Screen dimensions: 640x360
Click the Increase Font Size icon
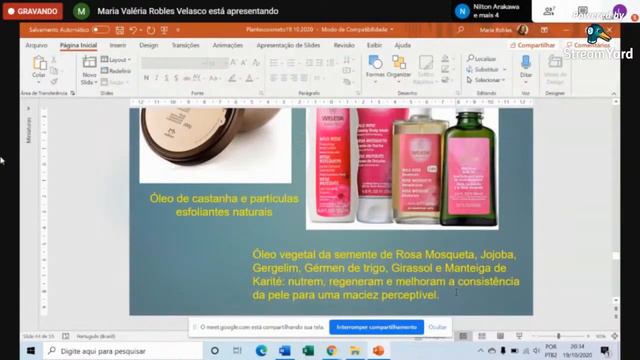[233, 62]
